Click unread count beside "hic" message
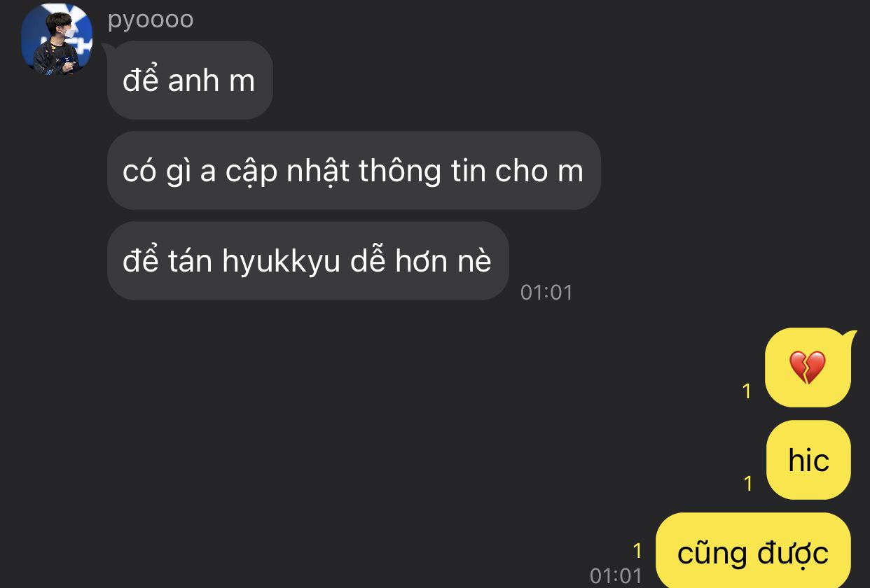This screenshot has width=870, height=588. tap(748, 484)
